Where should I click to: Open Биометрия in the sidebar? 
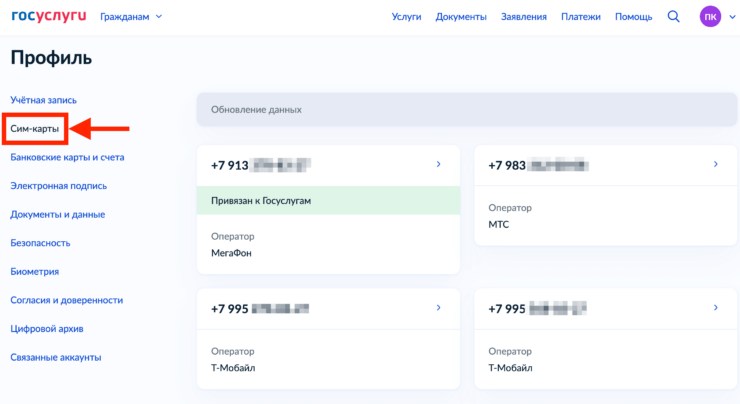tap(34, 271)
